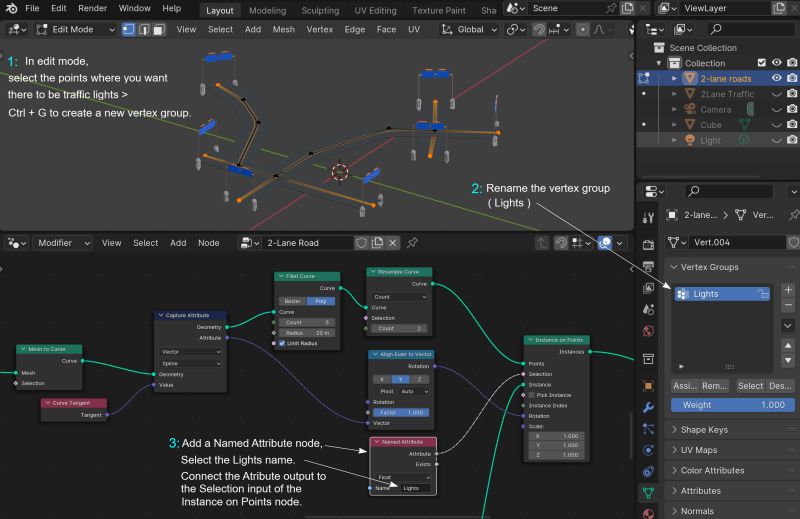800x519 pixels.
Task: Toggle Limit Radius checkbox on Fillet Curve
Action: (x=282, y=343)
